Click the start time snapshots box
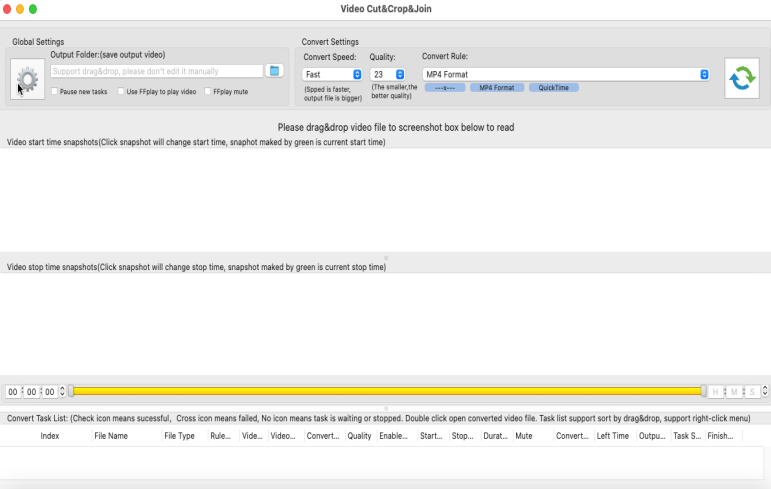The height and width of the screenshot is (489, 771). [x=385, y=199]
